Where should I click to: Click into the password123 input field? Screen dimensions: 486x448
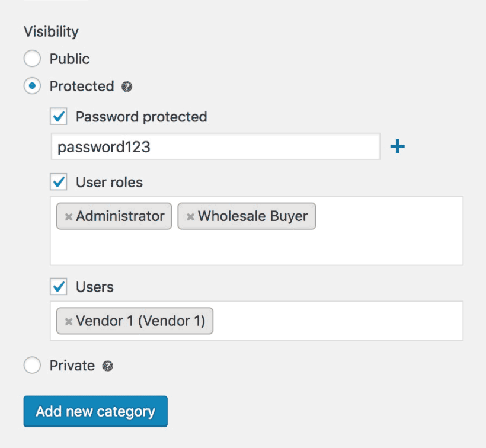(x=215, y=146)
